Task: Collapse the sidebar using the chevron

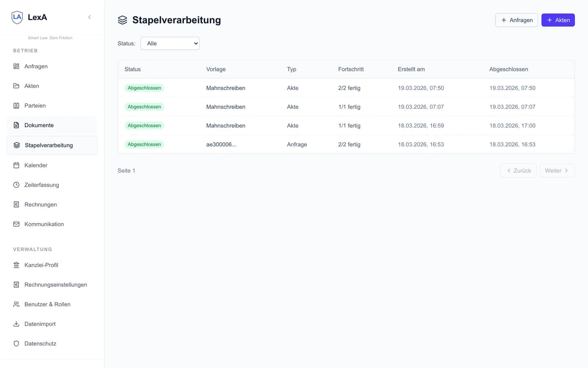Action: coord(89,17)
